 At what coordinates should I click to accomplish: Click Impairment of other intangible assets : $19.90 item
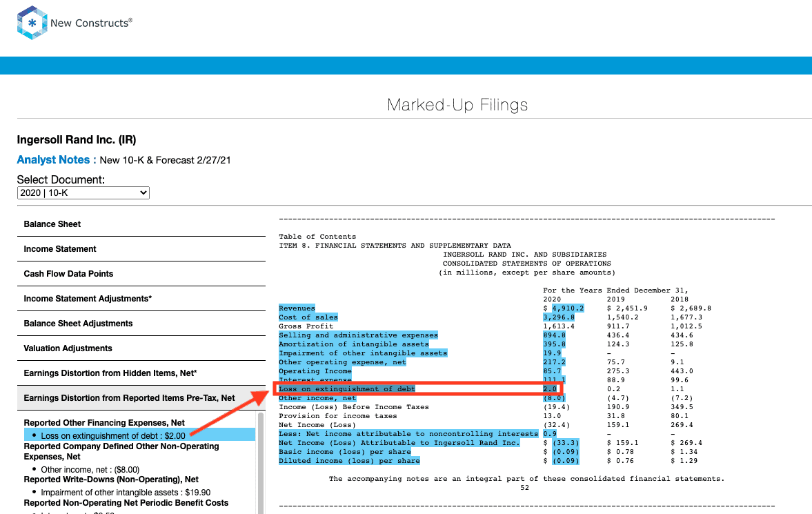pyautogui.click(x=126, y=492)
